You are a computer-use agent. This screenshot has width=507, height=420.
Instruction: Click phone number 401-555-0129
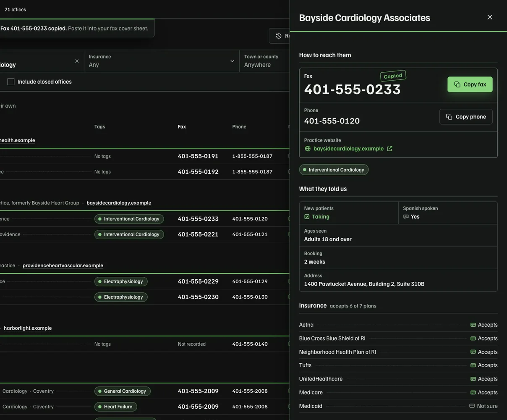click(x=250, y=281)
